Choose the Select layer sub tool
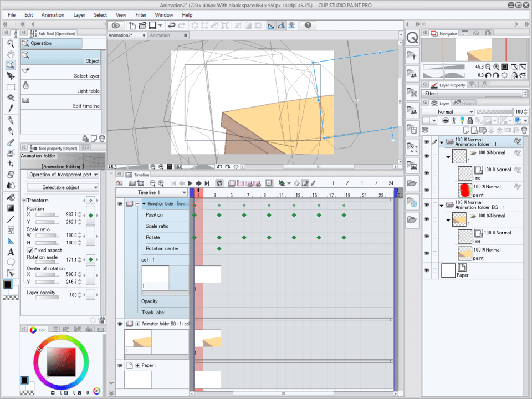 point(61,73)
